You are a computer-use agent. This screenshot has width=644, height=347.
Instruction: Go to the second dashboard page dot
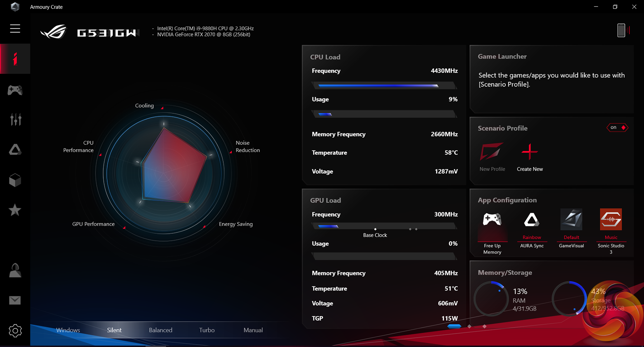[469, 326]
